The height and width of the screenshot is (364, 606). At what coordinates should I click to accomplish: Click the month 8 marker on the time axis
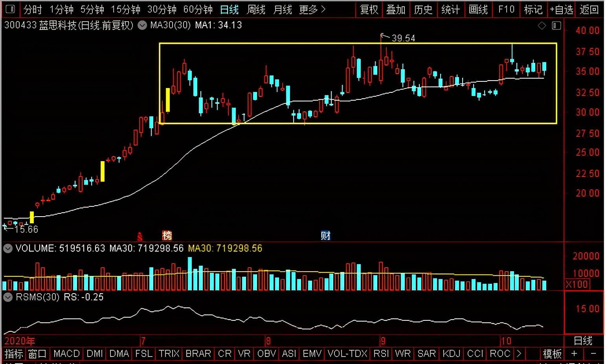[268, 341]
